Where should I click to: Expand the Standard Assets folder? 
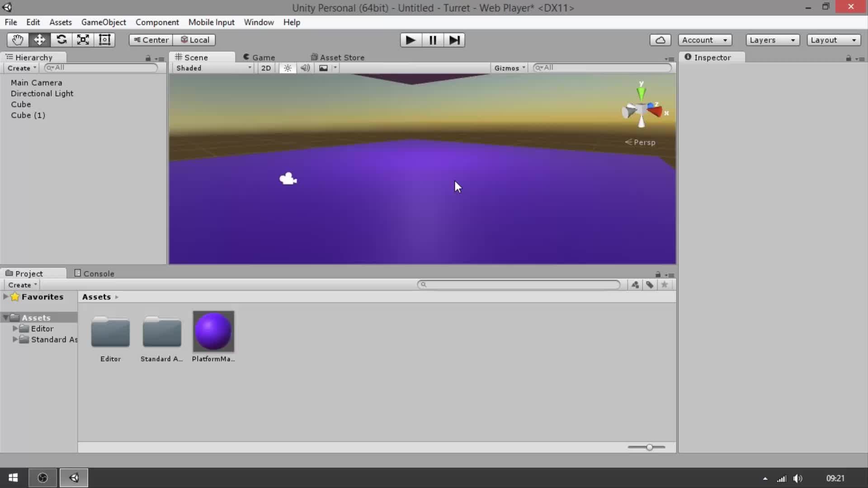click(15, 340)
